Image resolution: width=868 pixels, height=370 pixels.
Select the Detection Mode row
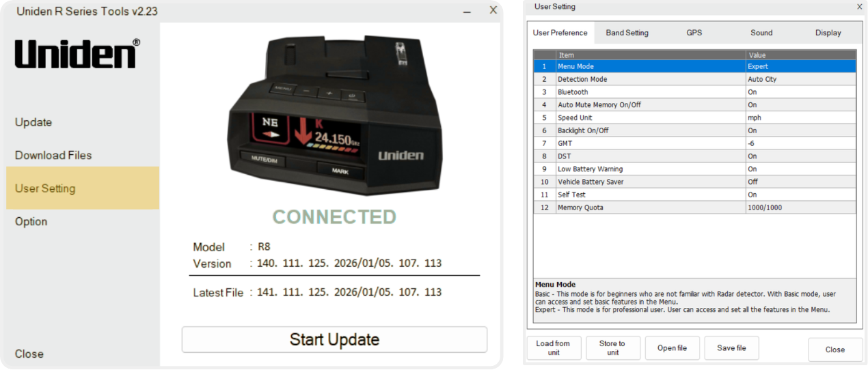click(x=694, y=79)
